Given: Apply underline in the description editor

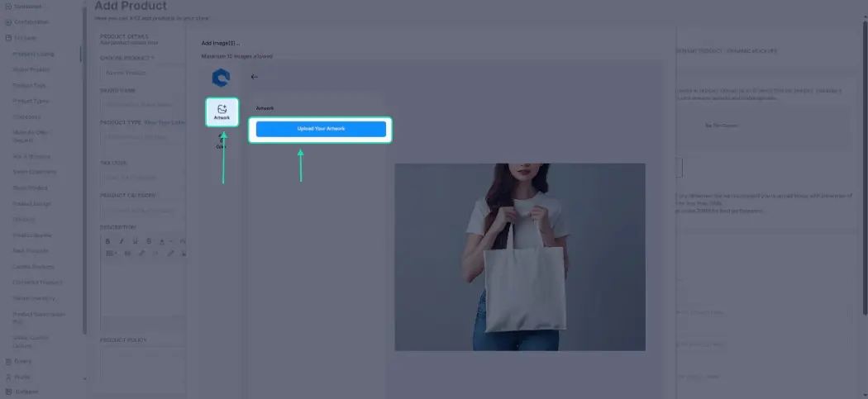Looking at the screenshot, I should pos(135,241).
